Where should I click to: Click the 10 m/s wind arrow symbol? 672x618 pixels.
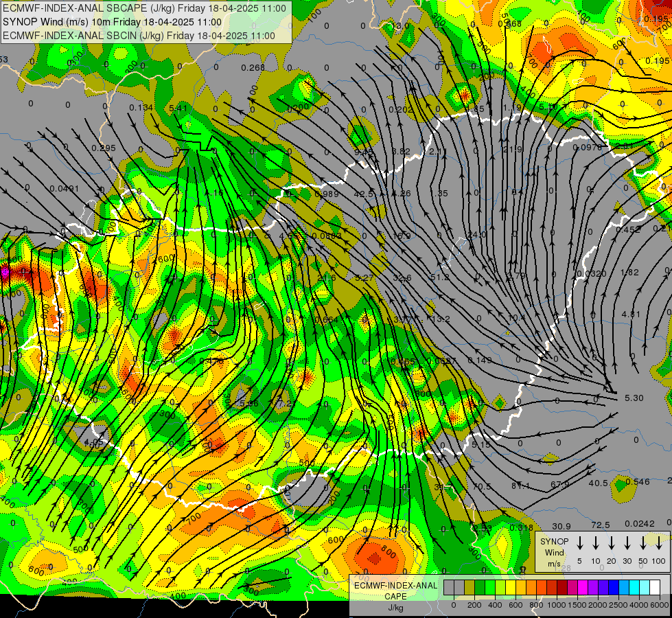tap(595, 543)
